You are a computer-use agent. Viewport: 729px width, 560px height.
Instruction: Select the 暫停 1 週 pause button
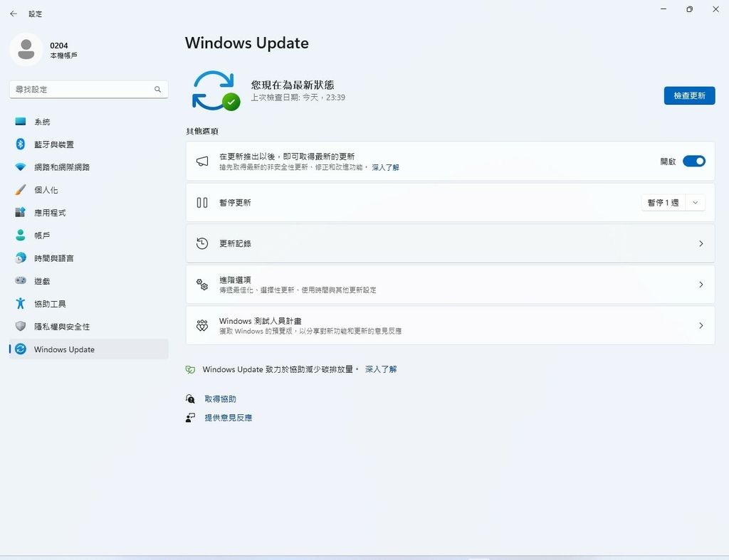(x=664, y=203)
